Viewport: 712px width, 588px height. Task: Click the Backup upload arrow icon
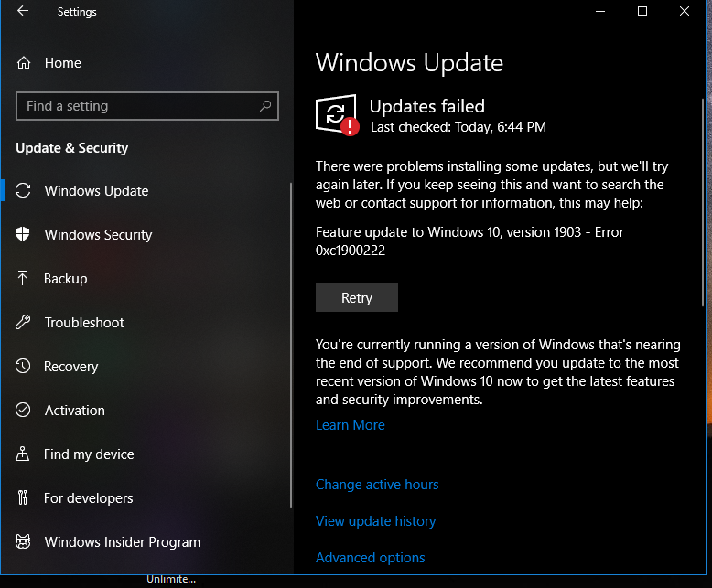23,278
